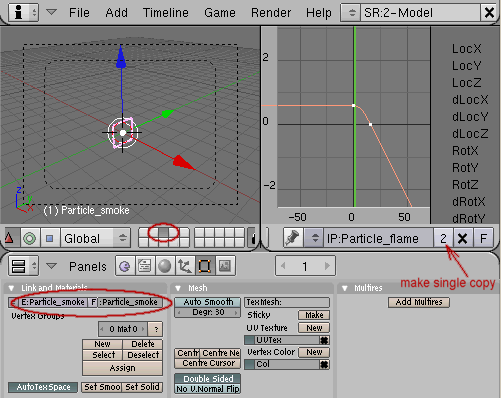
Task: Edit the ME:Particle_smoke mesh name field
Action: pyautogui.click(x=53, y=302)
